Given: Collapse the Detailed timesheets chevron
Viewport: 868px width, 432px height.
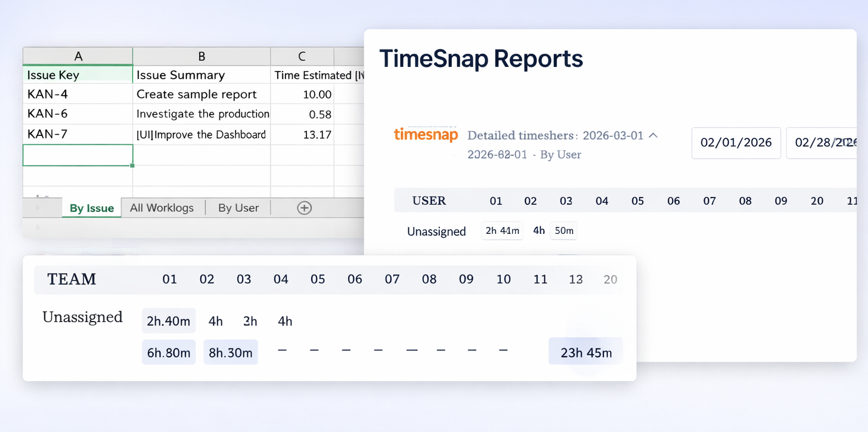Looking at the screenshot, I should tap(653, 135).
